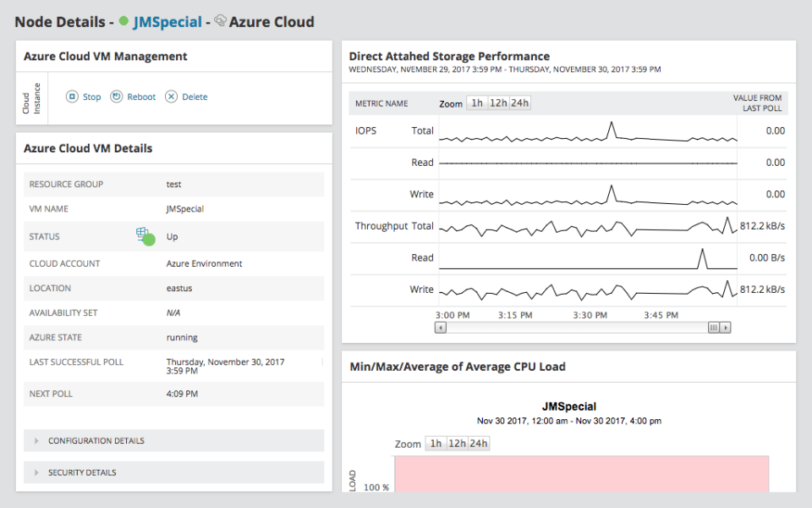Select 24h zoom on storage performance chart
This screenshot has width=812, height=508.
click(519, 102)
